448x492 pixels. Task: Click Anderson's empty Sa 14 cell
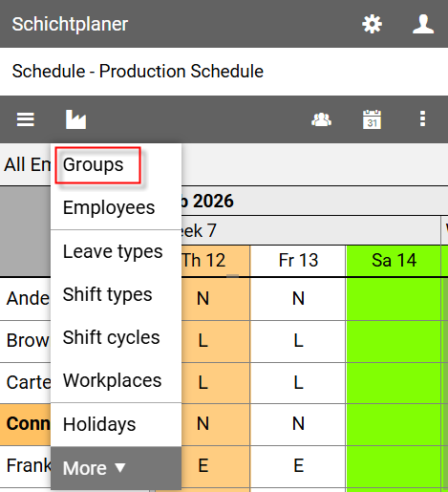tap(394, 299)
